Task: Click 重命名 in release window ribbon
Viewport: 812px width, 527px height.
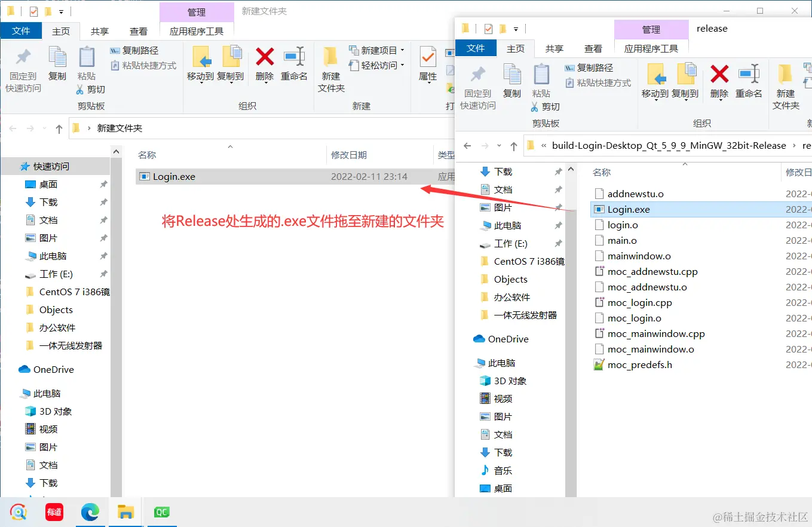Action: 749,82
